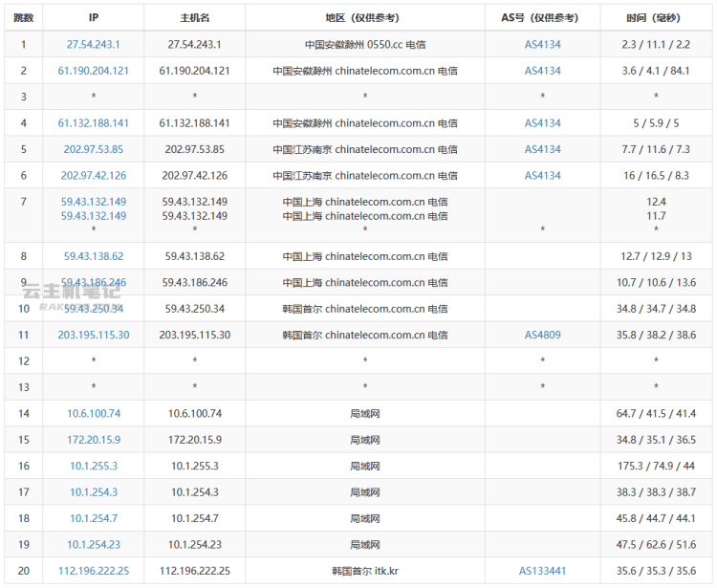
Task: Select time value 16 / 16.5 / 8.3
Action: (656, 176)
